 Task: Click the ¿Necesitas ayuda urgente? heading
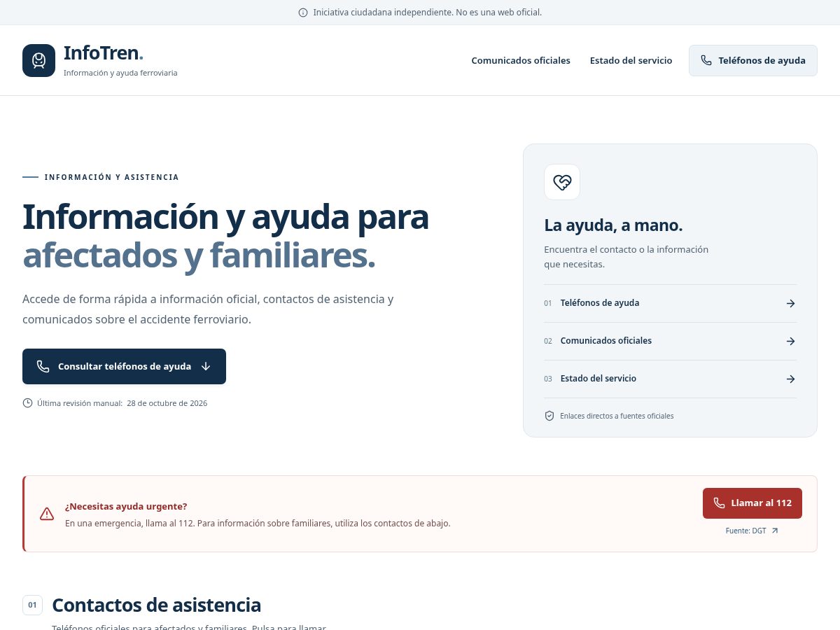coord(126,506)
